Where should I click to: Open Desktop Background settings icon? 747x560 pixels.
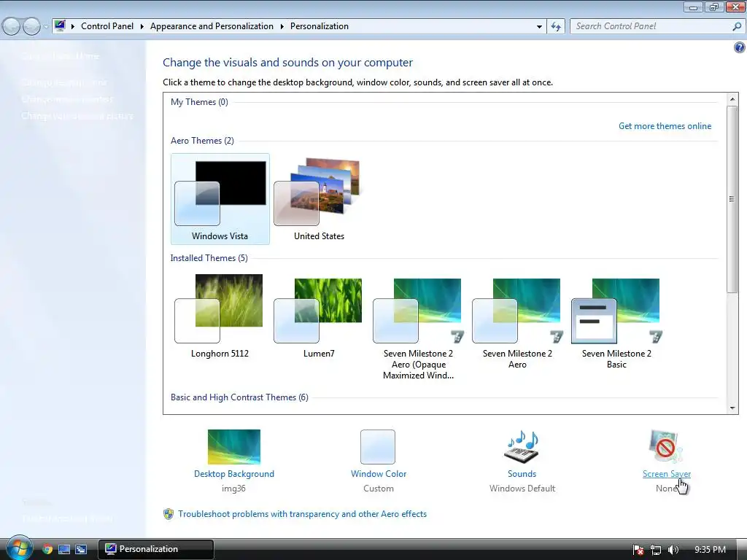coord(234,447)
